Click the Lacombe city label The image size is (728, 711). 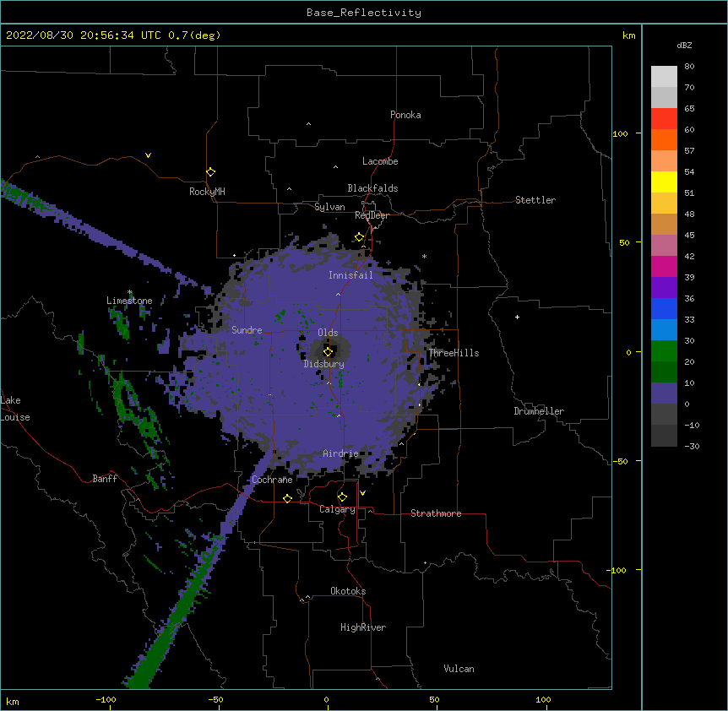click(x=380, y=161)
